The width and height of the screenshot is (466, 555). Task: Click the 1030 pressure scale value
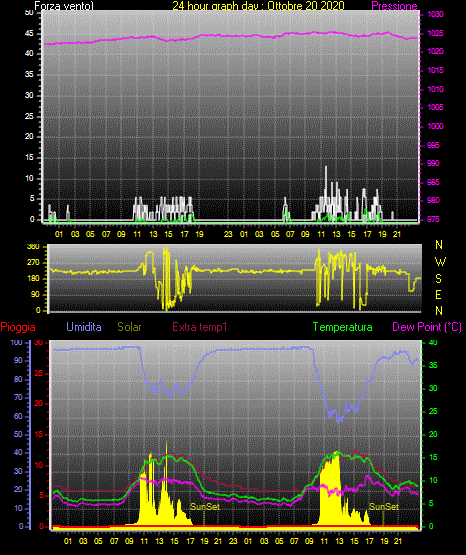click(435, 15)
